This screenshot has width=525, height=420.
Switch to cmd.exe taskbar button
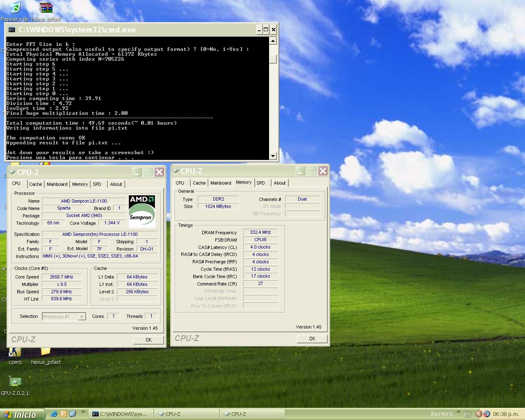[122, 414]
